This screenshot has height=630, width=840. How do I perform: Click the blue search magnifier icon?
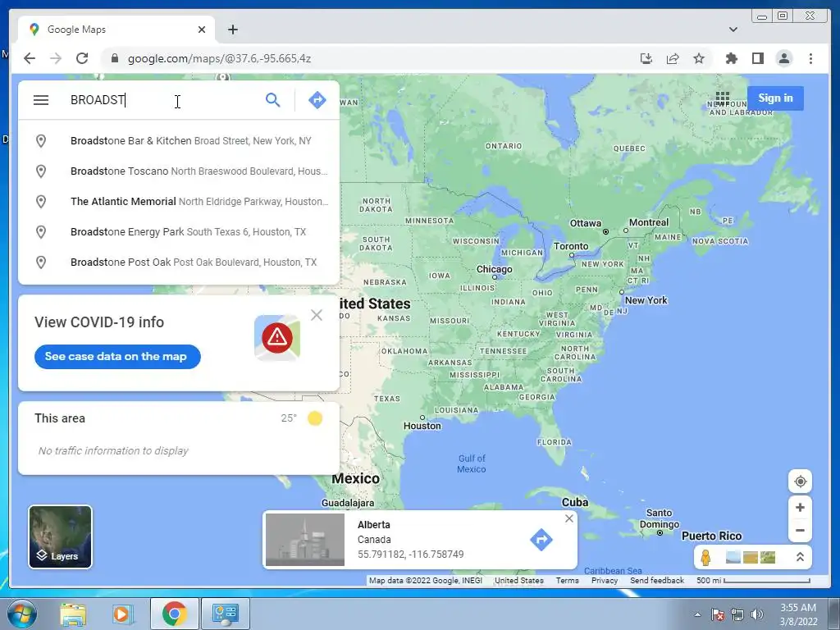272,99
